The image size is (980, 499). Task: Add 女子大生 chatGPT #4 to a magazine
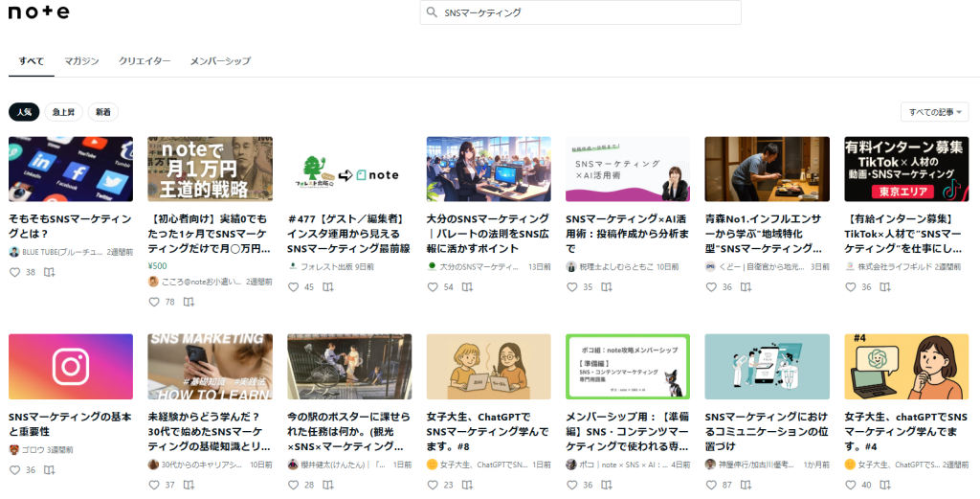pyautogui.click(x=885, y=485)
